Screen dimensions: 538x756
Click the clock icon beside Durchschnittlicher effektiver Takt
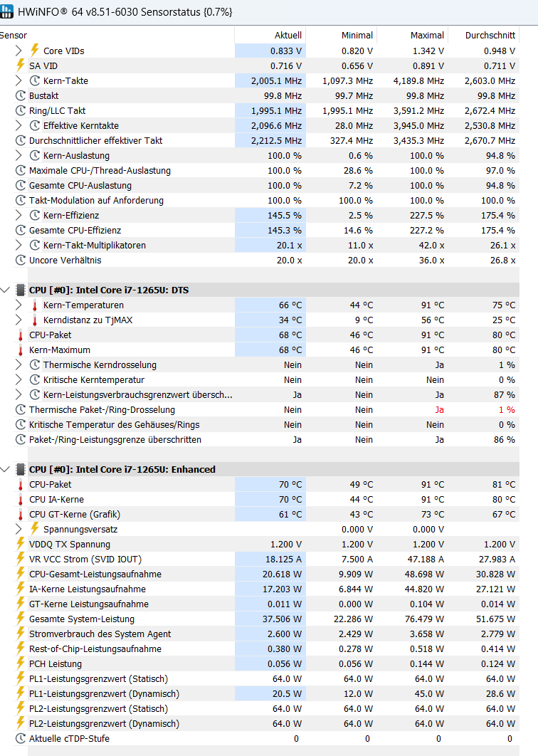[x=20, y=140]
